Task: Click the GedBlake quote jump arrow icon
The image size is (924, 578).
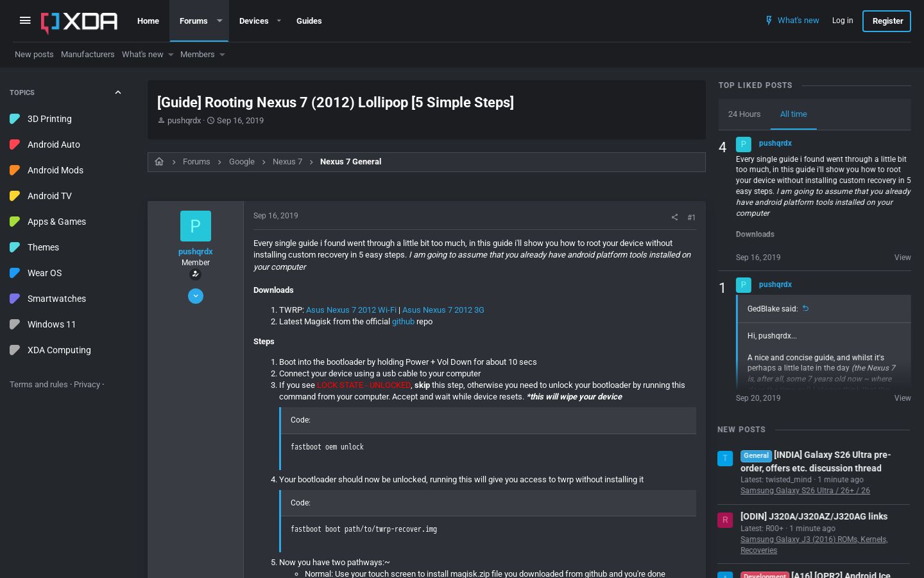Action: coord(806,308)
